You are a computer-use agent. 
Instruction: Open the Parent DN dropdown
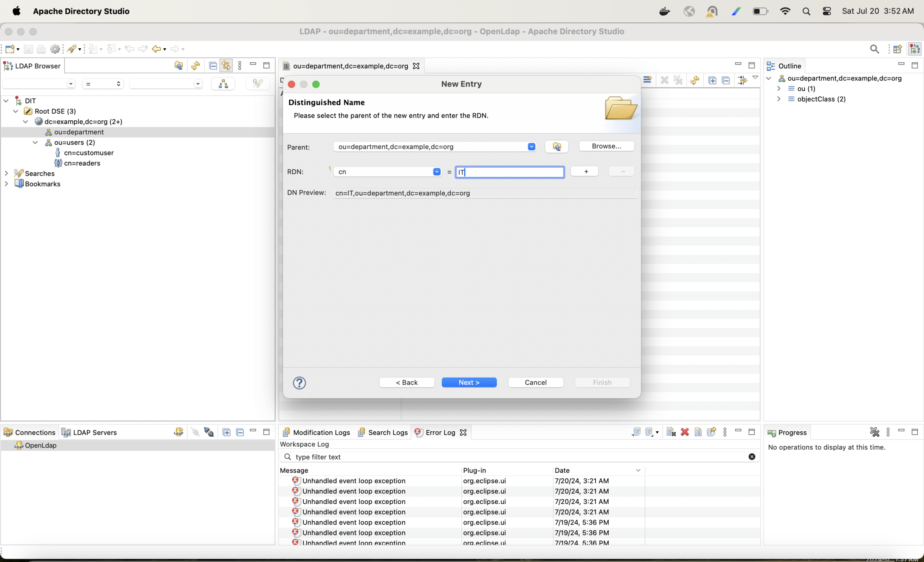pos(531,147)
